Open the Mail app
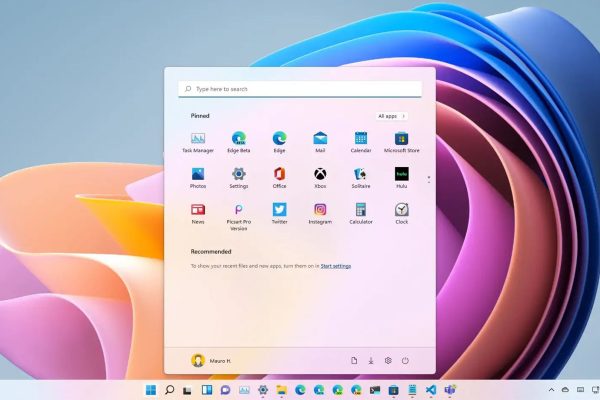The image size is (600, 400). (320, 142)
